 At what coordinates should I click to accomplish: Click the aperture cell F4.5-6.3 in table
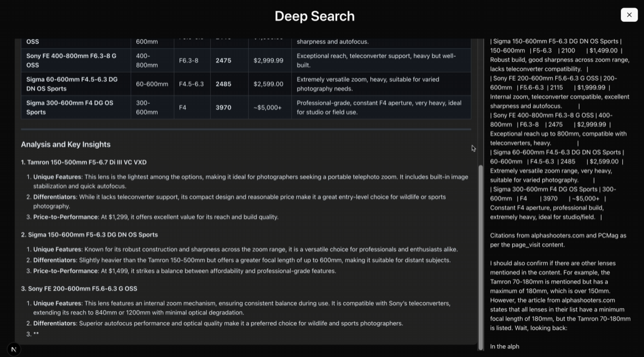click(191, 84)
